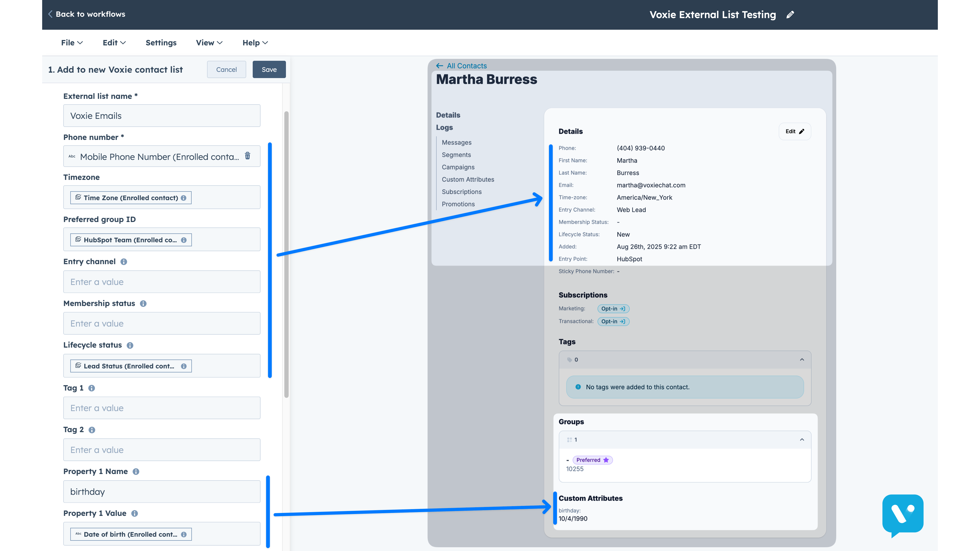
Task: Show Entry channel info tooltip
Action: 124,262
